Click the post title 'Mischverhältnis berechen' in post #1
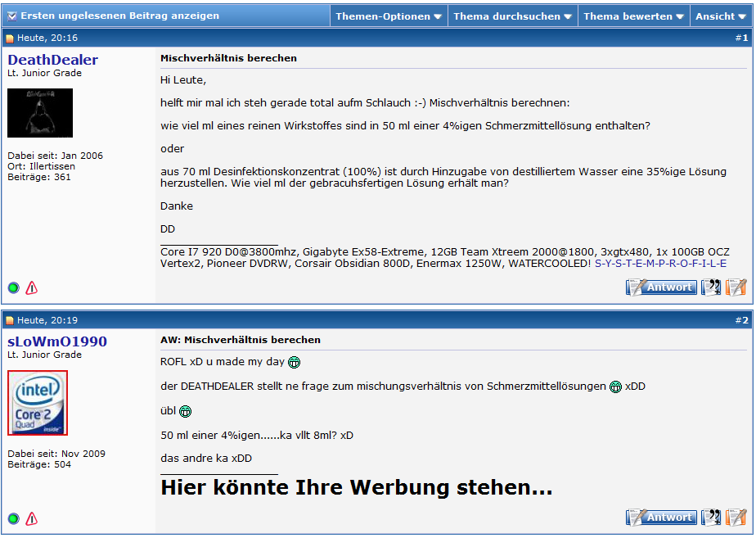Viewport: 756px width, 538px height. [228, 58]
